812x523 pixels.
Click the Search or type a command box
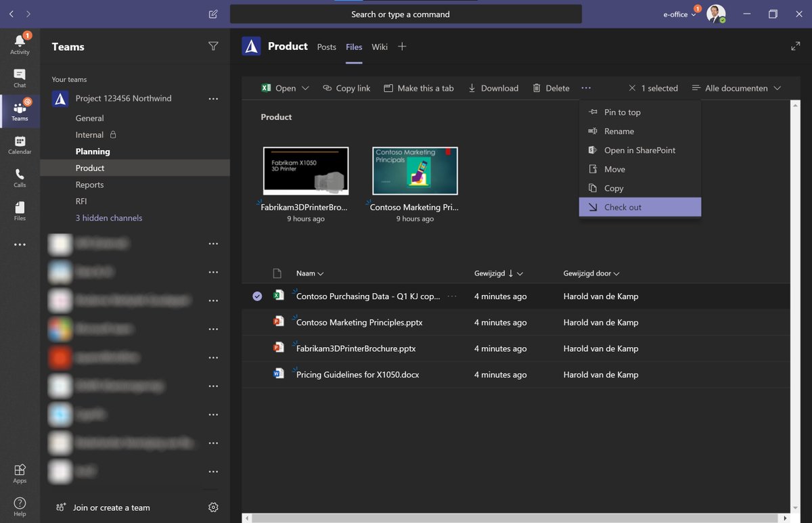tap(406, 14)
